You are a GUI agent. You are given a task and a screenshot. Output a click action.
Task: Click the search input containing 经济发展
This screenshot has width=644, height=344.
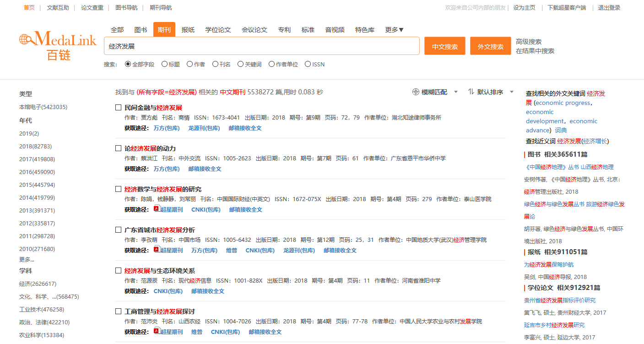261,46
